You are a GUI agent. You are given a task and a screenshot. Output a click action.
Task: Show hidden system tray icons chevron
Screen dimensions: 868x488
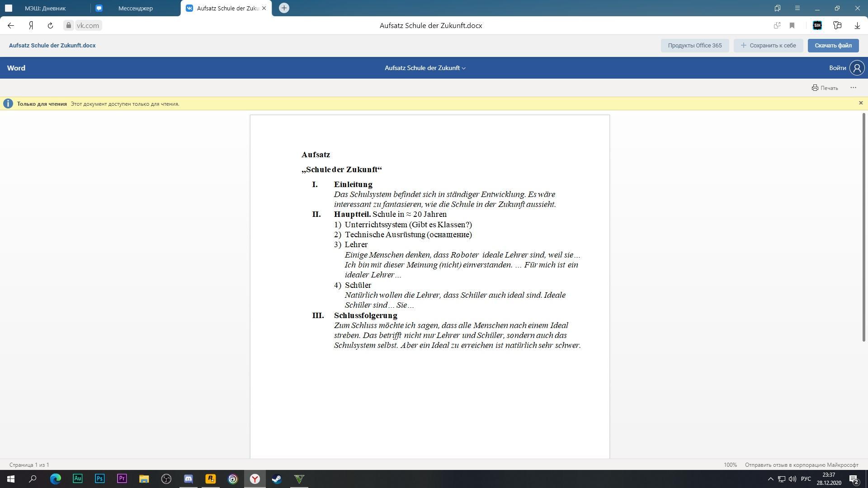(771, 479)
